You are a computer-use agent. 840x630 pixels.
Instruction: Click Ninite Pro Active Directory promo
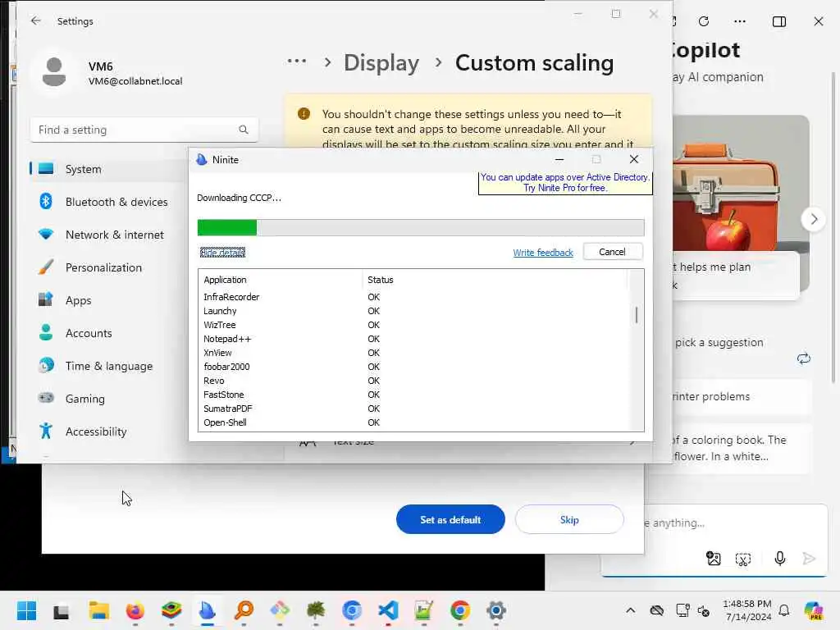click(564, 183)
